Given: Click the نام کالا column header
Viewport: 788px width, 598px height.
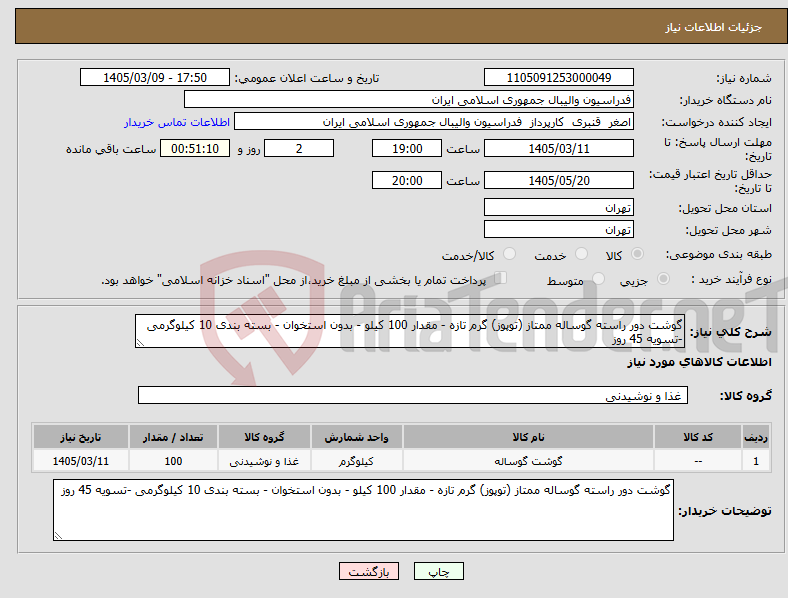Looking at the screenshot, I should click(528, 437).
